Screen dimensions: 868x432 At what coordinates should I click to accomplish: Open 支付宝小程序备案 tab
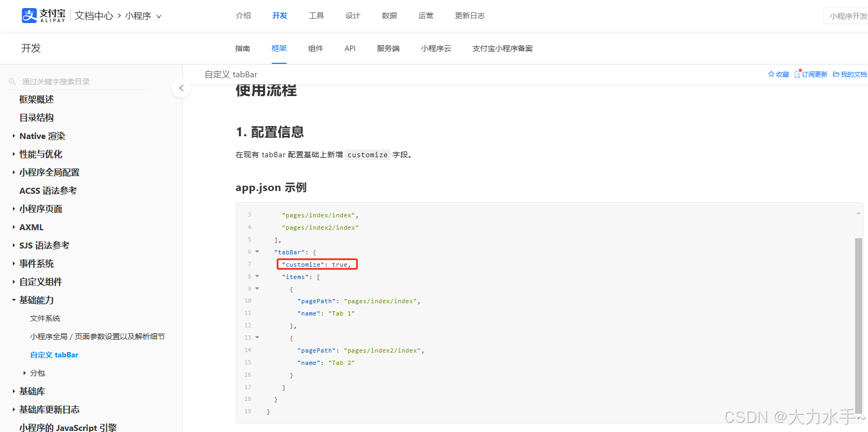click(x=502, y=48)
